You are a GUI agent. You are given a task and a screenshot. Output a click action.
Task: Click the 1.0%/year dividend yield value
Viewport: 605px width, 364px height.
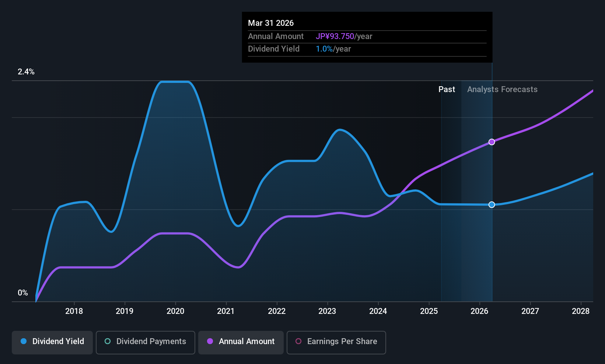333,49
